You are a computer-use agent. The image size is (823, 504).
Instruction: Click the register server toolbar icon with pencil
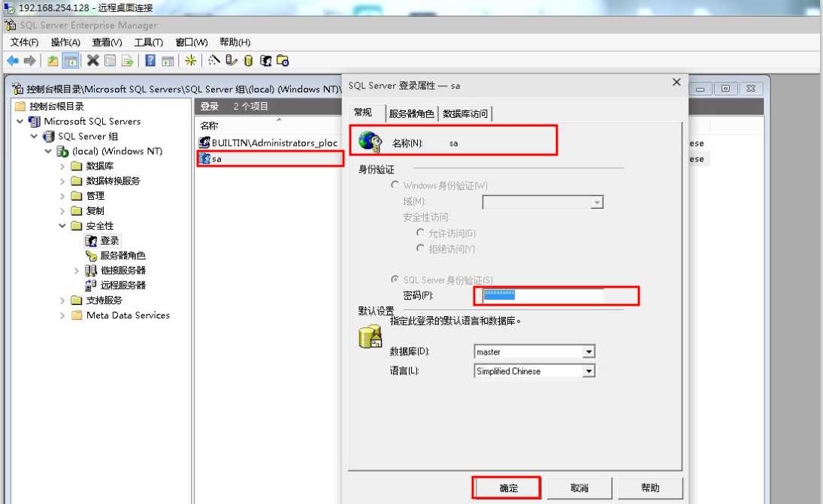pos(231,60)
